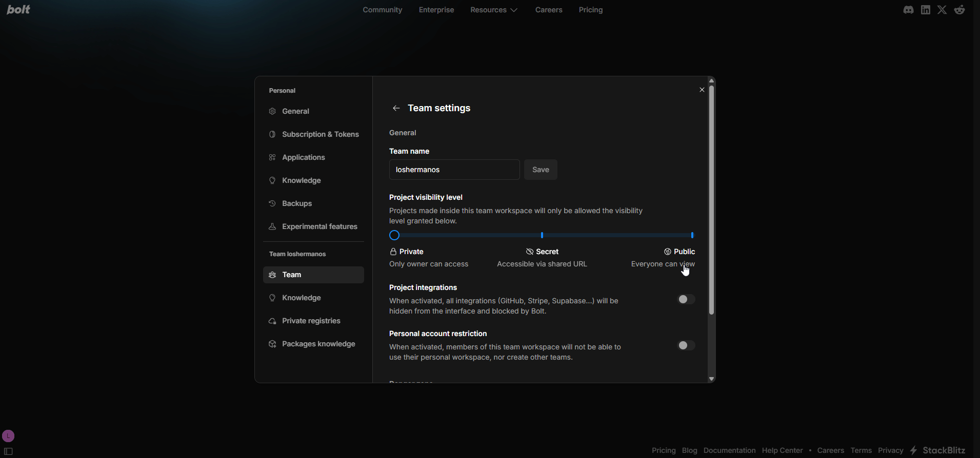Click the dialog vertical scrollbar thumb
Viewport: 980px width, 458px height.
pos(711,200)
